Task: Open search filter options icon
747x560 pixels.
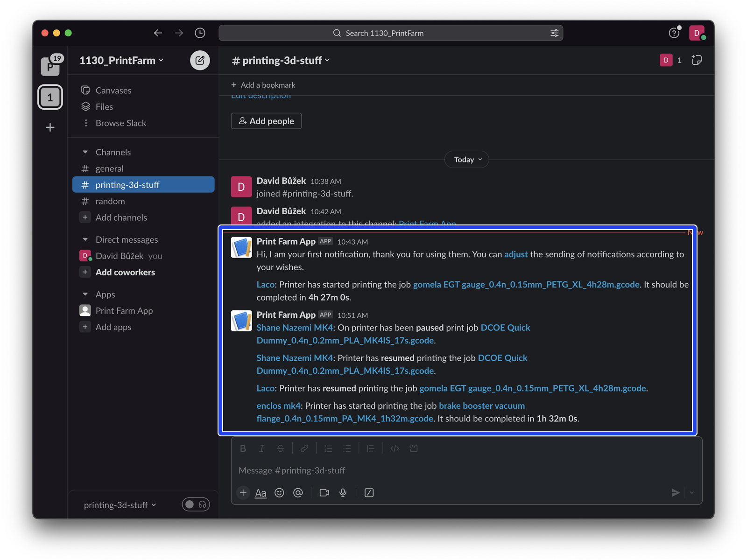Action: 554,33
